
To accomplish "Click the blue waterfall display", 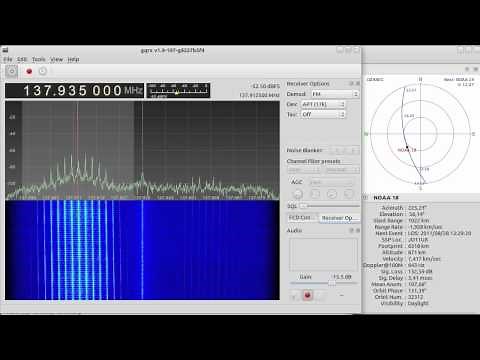I will (142, 250).
